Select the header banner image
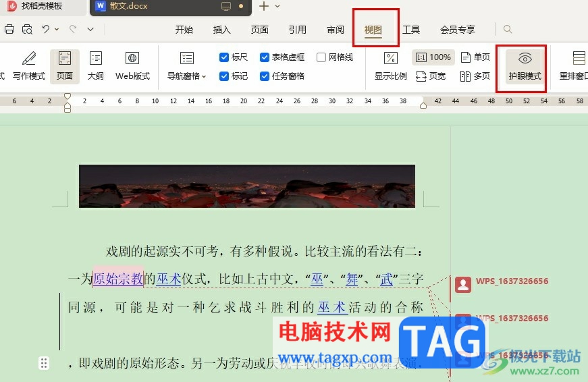588x382 pixels. tap(247, 186)
